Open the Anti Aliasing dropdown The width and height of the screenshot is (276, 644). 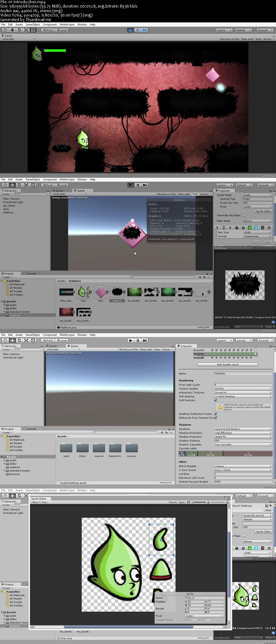(243, 396)
